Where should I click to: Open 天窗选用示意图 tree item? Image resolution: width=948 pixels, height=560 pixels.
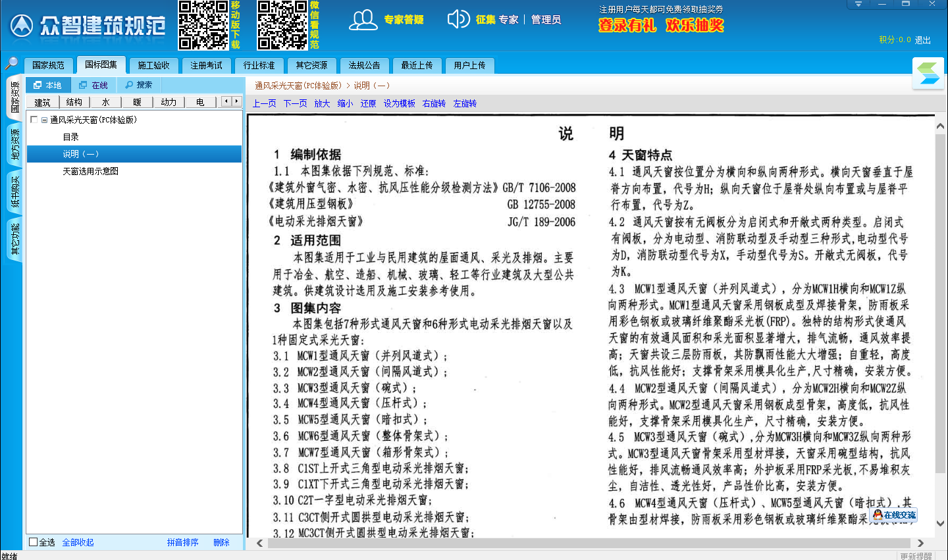point(90,171)
